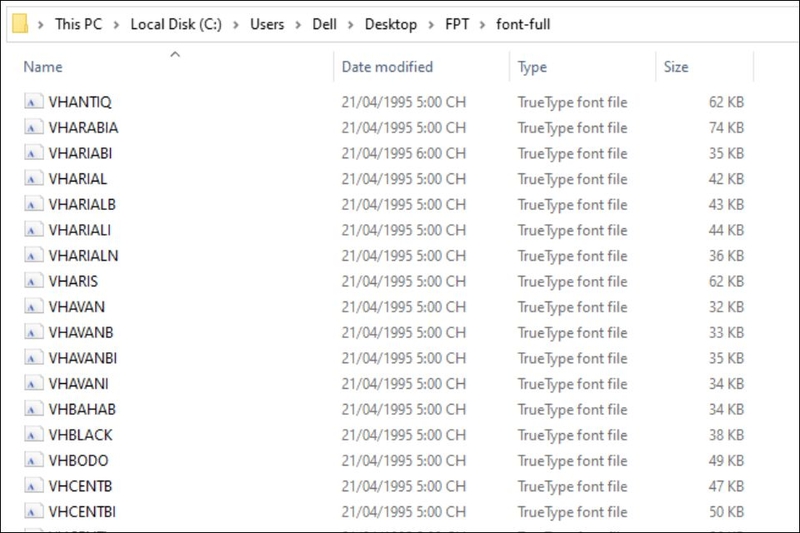Go to Users folder in breadcrumb
Viewport: 800px width, 533px height.
[267, 24]
